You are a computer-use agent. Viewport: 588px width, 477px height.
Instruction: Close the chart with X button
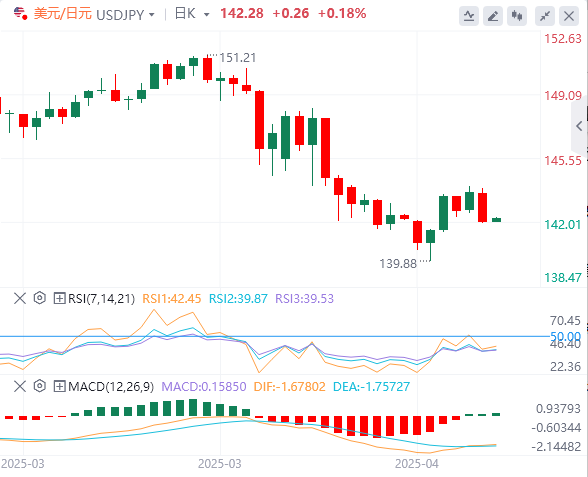click(x=569, y=16)
